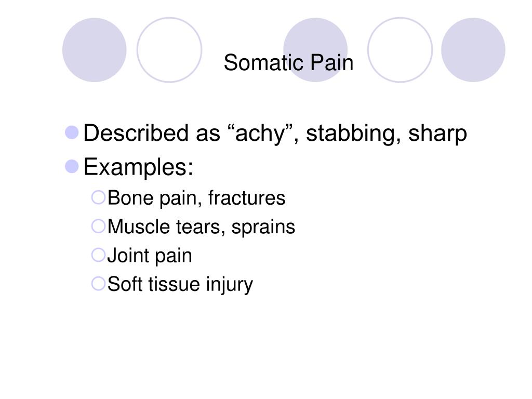The width and height of the screenshot is (532, 399).
Task: Select the outlined circle right of the title
Action: coord(400,50)
